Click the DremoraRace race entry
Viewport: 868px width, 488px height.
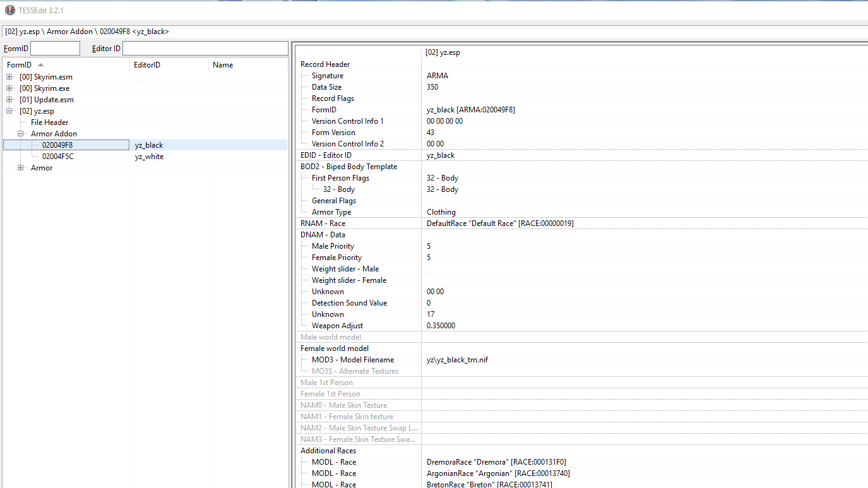[x=496, y=462]
